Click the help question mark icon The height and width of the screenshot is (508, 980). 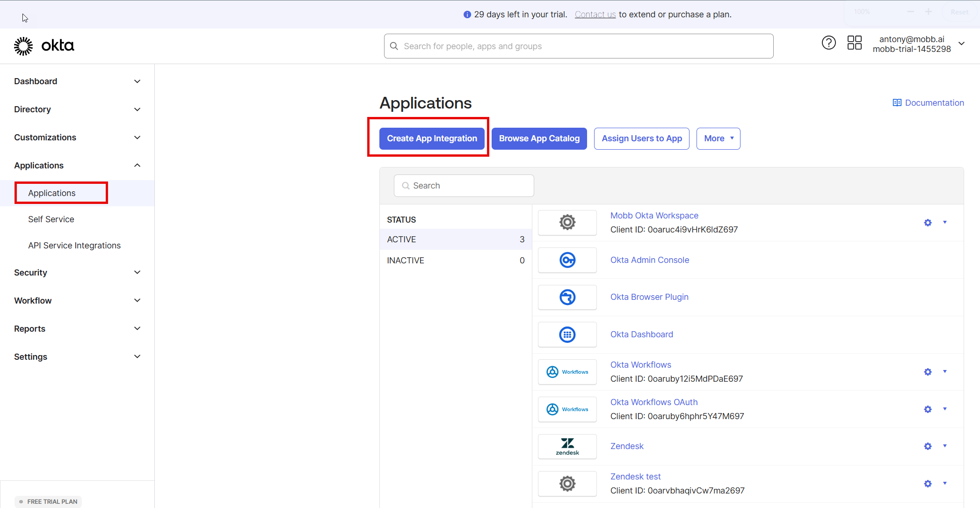tap(828, 43)
